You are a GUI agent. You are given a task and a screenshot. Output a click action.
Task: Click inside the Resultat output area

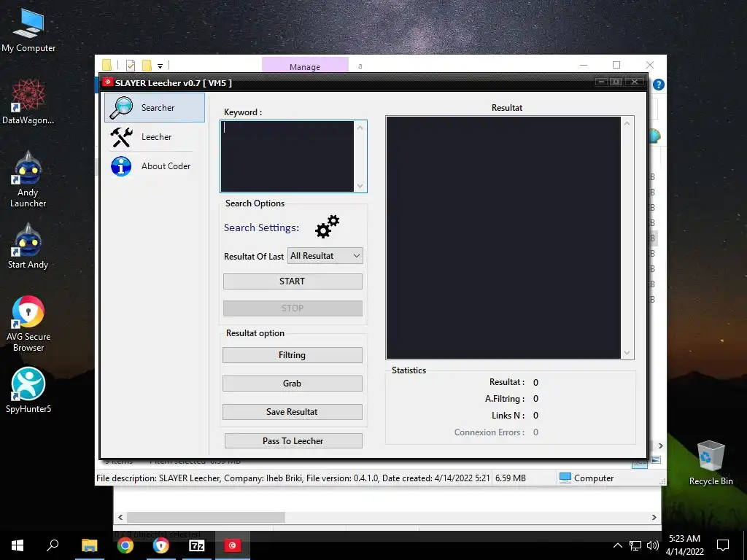click(x=503, y=238)
